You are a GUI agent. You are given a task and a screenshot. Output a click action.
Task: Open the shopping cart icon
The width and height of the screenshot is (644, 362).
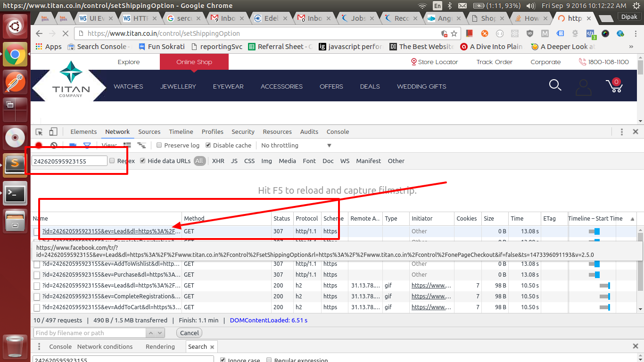tap(614, 85)
